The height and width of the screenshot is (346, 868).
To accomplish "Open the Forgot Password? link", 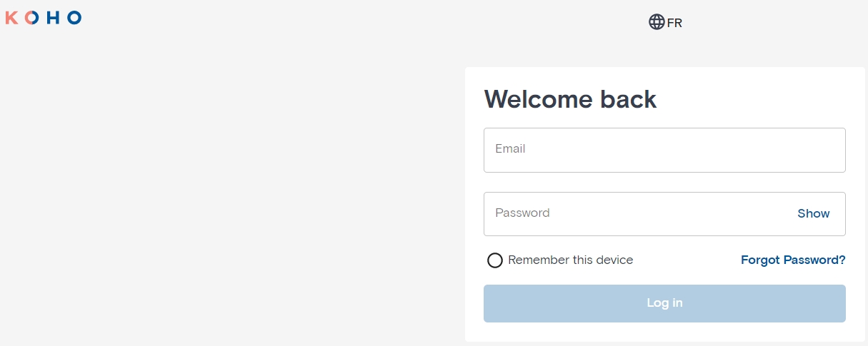I will tap(793, 260).
